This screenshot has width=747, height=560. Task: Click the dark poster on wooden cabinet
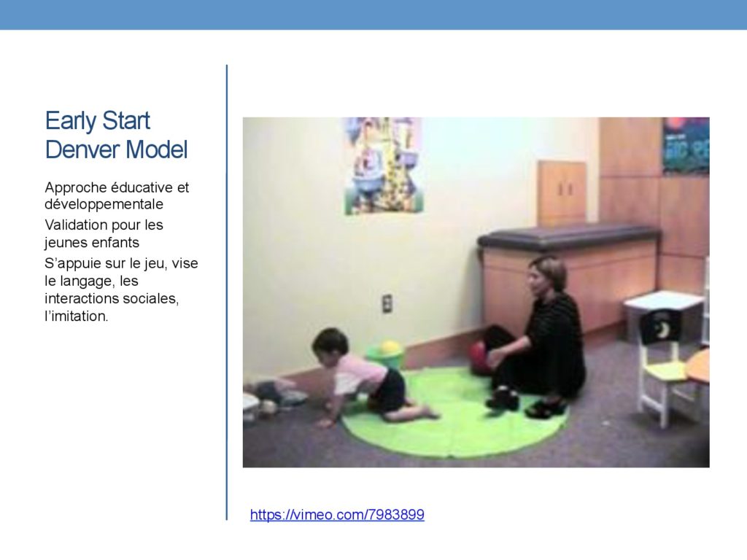pyautogui.click(x=686, y=145)
